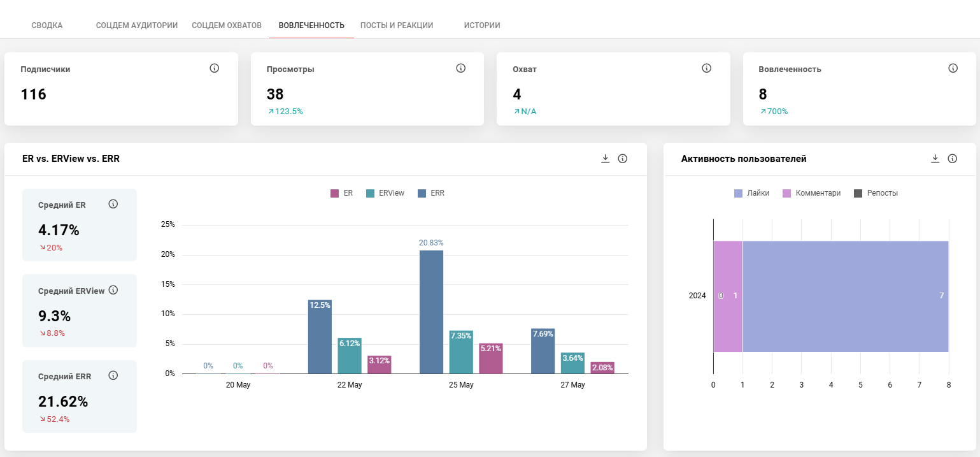Toggle Репосты series in activity legend
The height and width of the screenshot is (457, 980).
[876, 193]
